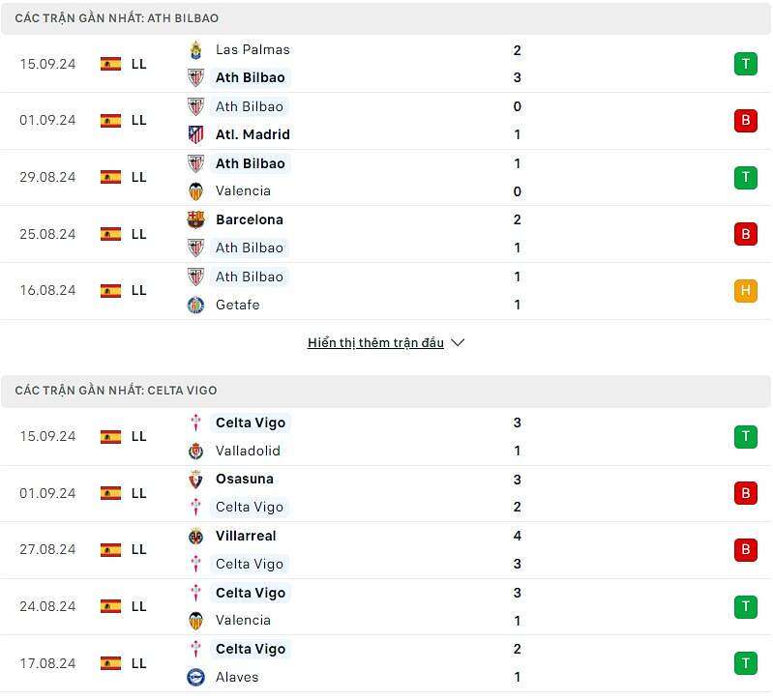
Task: Click the orange H badge for Getafe match
Action: (x=745, y=291)
